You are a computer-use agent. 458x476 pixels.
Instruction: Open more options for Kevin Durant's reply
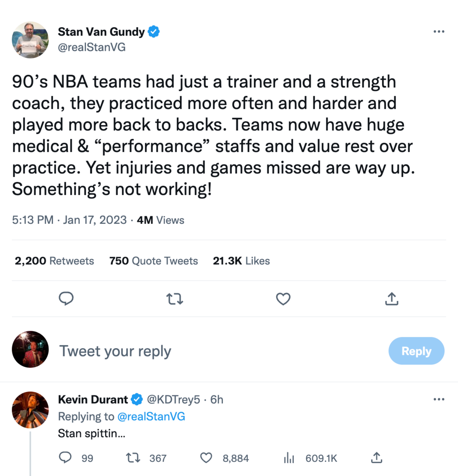(439, 399)
